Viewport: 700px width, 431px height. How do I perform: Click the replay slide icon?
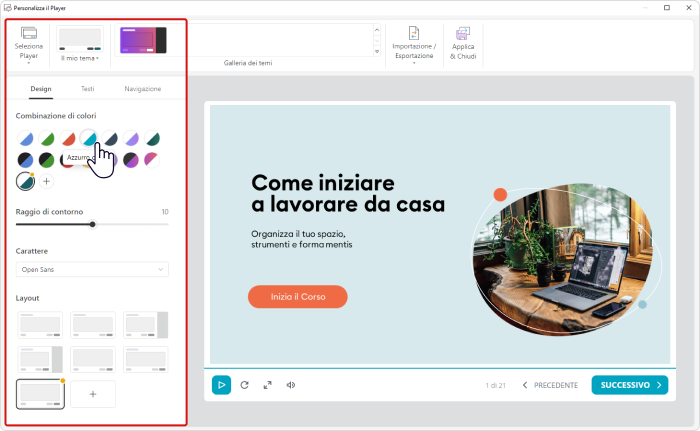point(244,385)
